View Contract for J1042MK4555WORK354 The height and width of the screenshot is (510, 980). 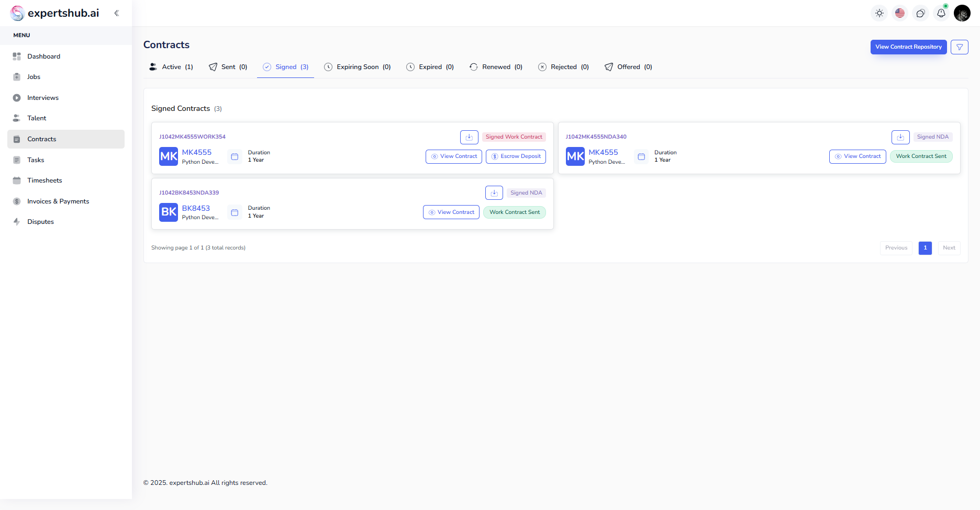454,156
